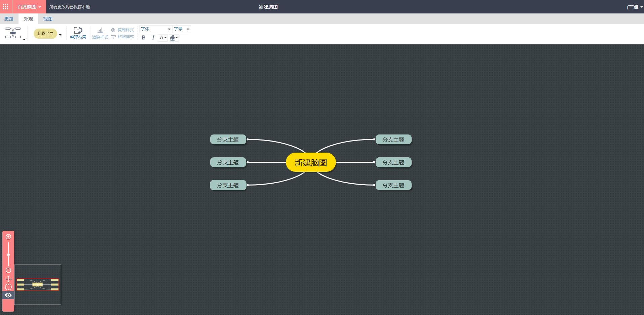
Task: Open the mind map layout structure selector icon
Action: click(x=13, y=33)
